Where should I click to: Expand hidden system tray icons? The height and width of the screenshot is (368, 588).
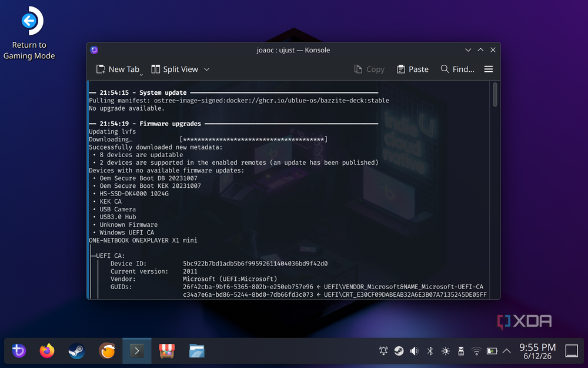(507, 351)
